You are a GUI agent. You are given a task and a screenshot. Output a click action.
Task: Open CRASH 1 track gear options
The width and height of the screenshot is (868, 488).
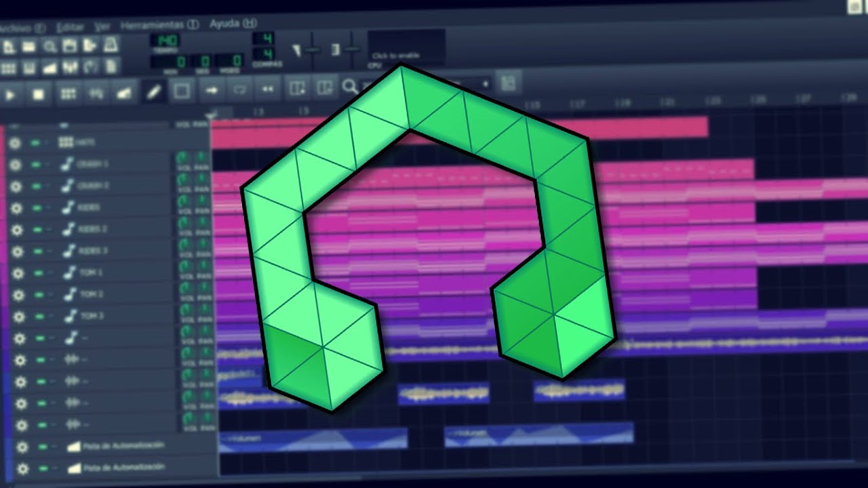point(15,165)
